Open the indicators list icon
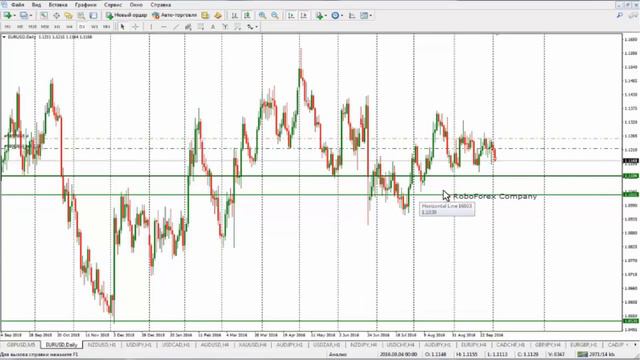 [319, 16]
